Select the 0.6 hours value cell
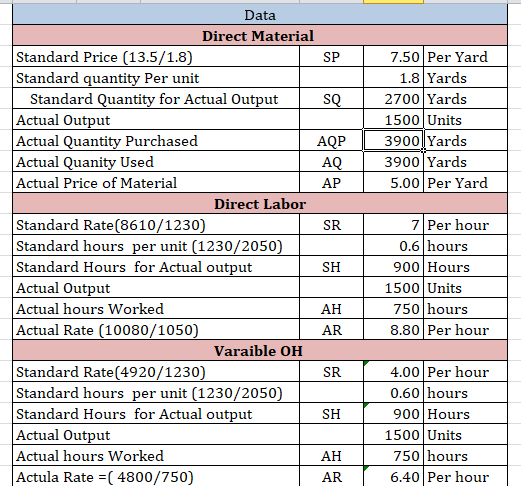 point(393,246)
